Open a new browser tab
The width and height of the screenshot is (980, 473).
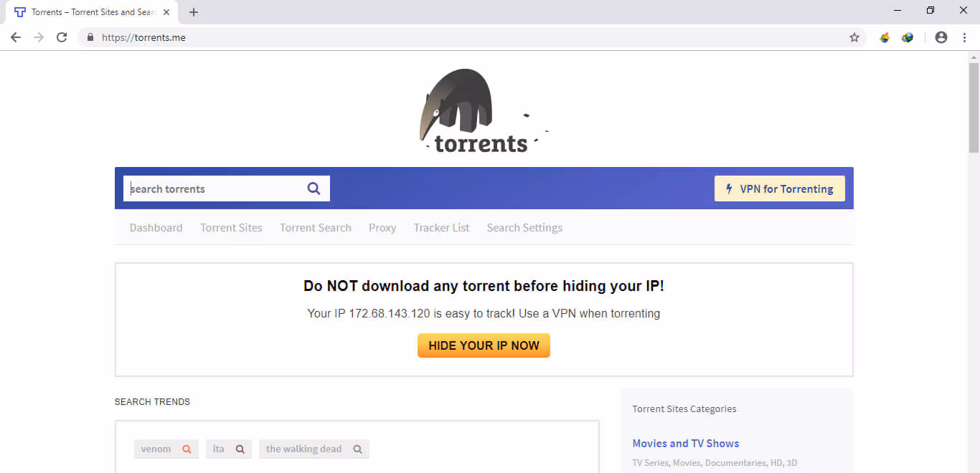coord(194,12)
